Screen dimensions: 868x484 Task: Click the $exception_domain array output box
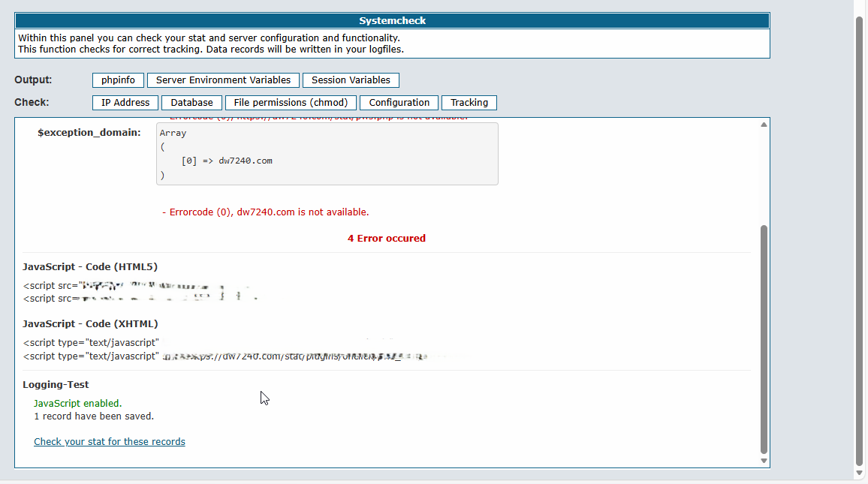[x=327, y=154]
